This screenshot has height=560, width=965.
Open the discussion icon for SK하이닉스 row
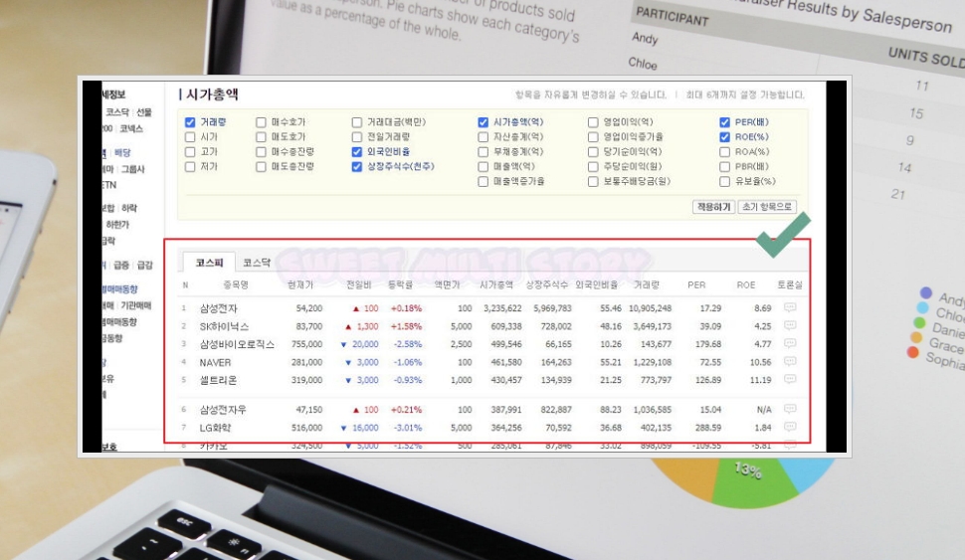(790, 325)
